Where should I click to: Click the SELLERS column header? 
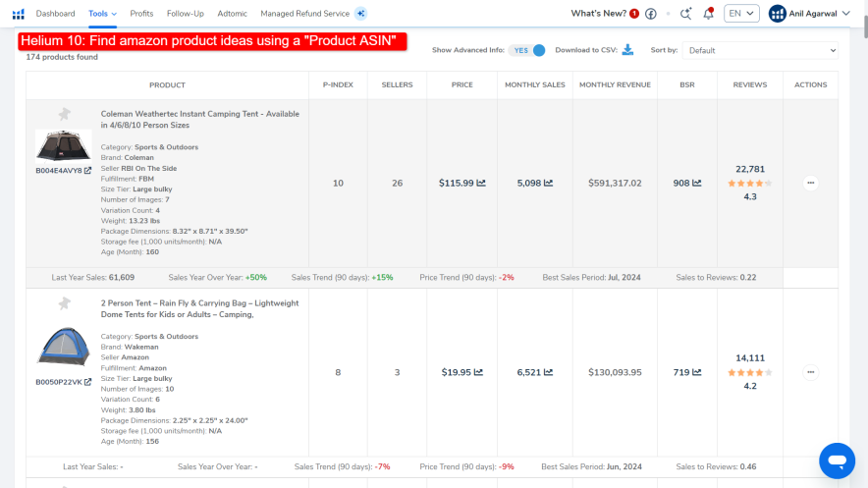[397, 84]
